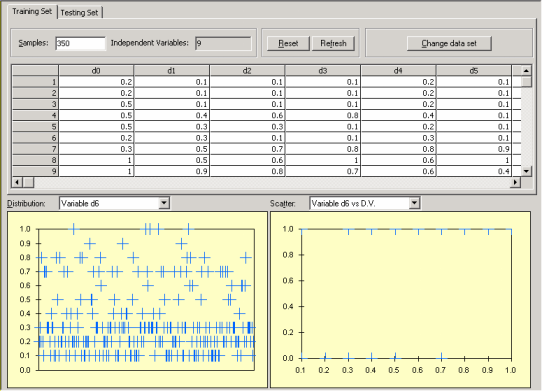Click cell d1 in row 9 (0.9)

(171, 171)
